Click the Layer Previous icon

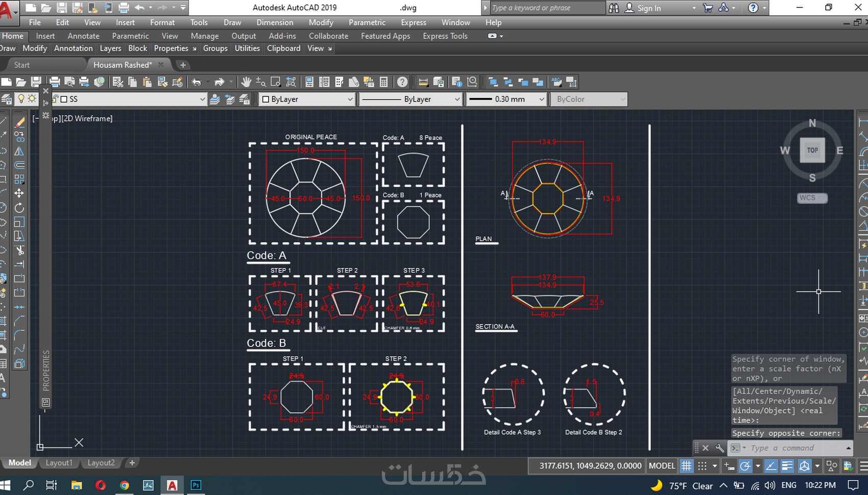coord(230,99)
